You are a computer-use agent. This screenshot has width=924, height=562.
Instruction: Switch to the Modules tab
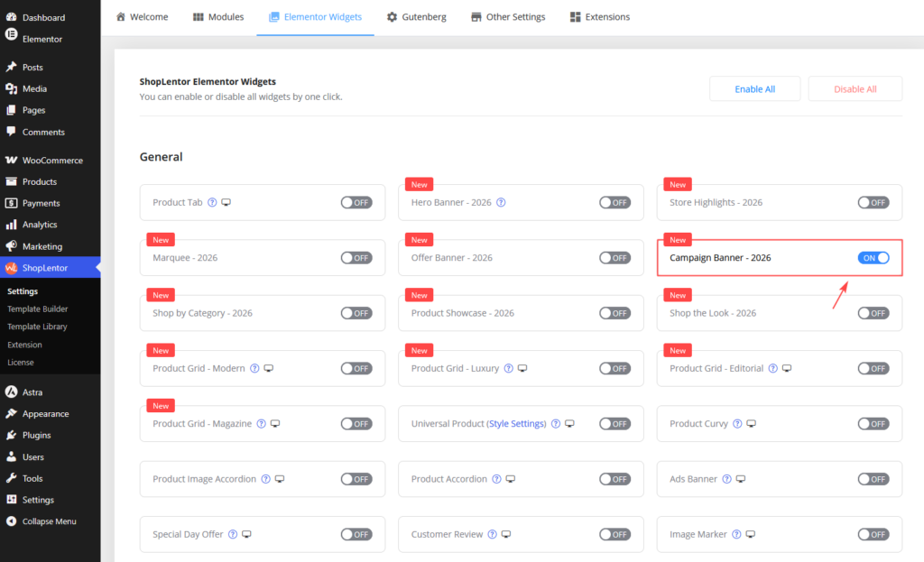[218, 16]
